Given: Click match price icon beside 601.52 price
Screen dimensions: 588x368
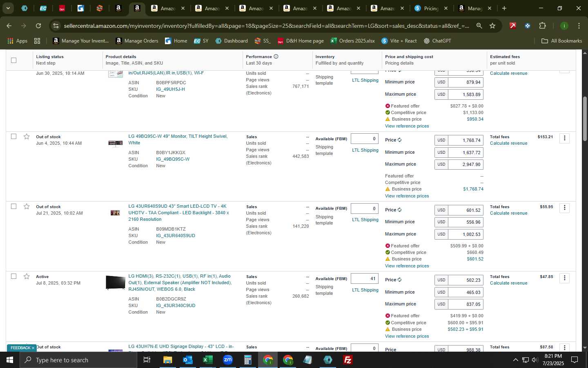Looking at the screenshot, I should point(399,210).
